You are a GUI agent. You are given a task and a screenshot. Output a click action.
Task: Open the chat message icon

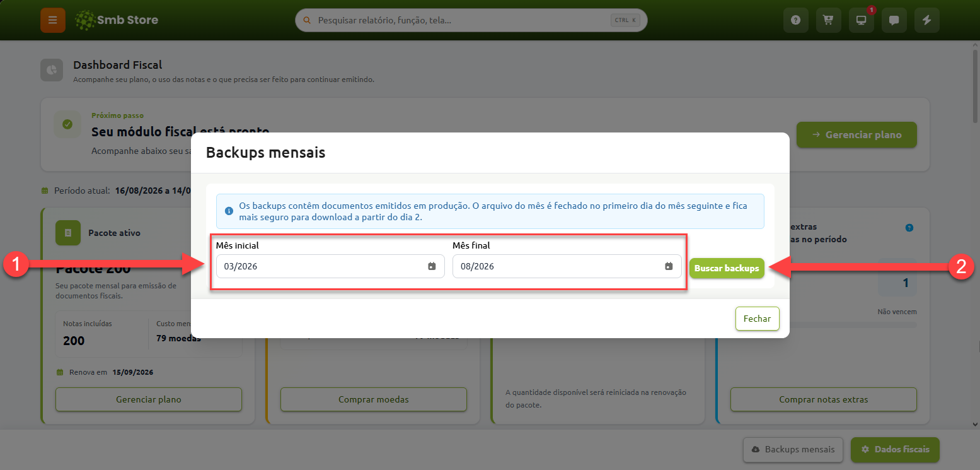[894, 20]
